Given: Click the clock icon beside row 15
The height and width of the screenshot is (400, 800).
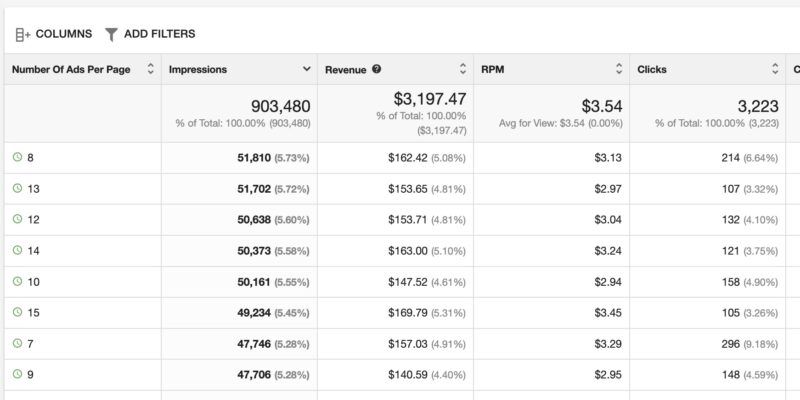Looking at the screenshot, I should 17,312.
